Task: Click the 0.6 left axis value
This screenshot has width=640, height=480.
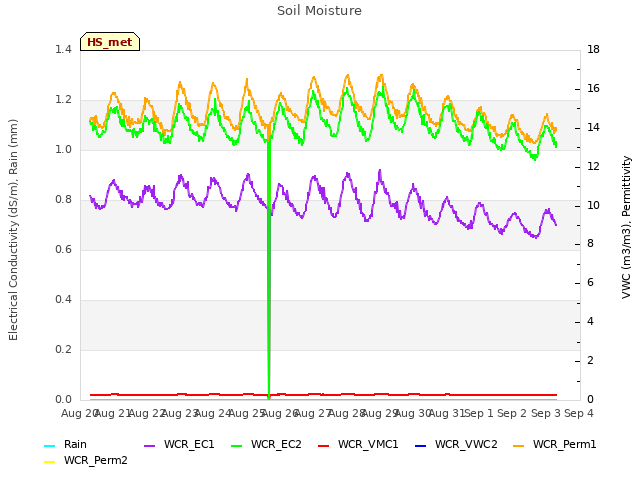Action: pyautogui.click(x=63, y=250)
